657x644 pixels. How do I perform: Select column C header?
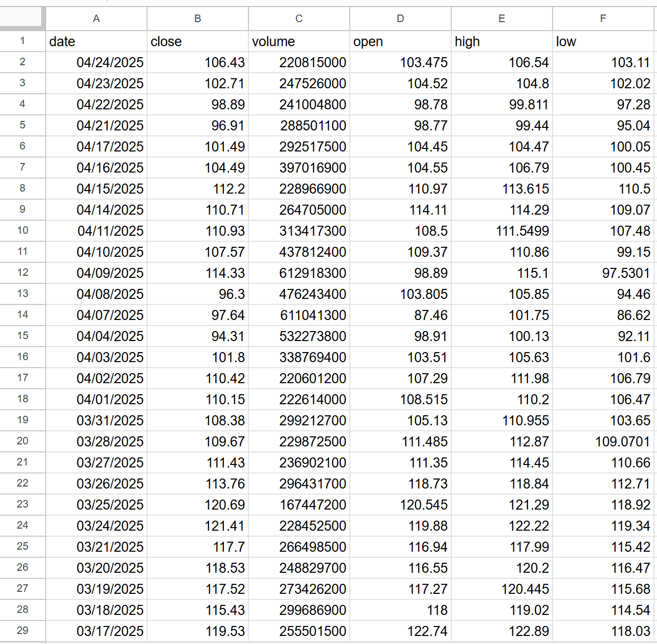tap(299, 19)
